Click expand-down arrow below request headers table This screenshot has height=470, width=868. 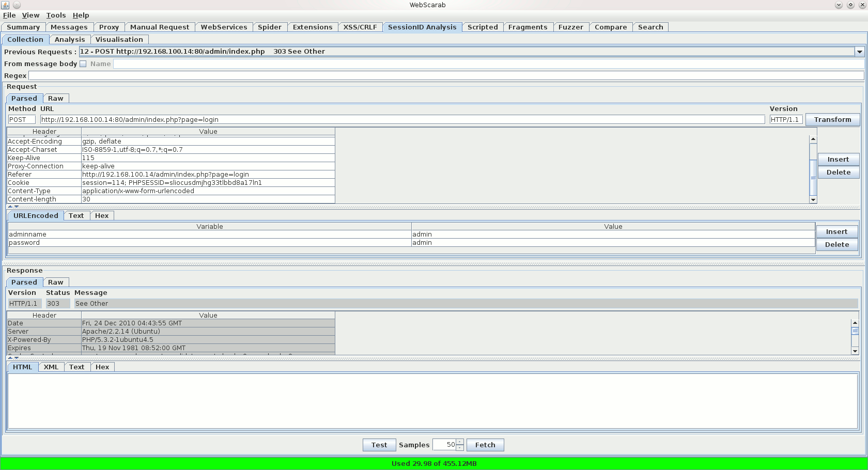17,207
